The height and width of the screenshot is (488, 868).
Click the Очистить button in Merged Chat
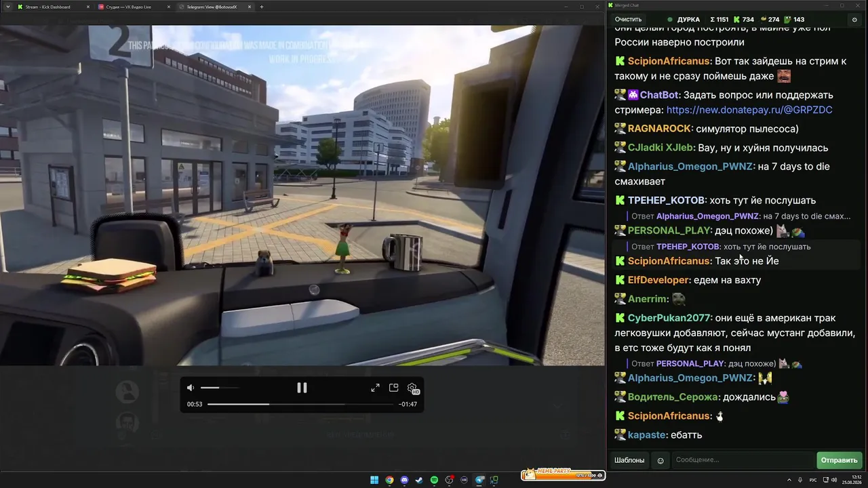pos(628,20)
